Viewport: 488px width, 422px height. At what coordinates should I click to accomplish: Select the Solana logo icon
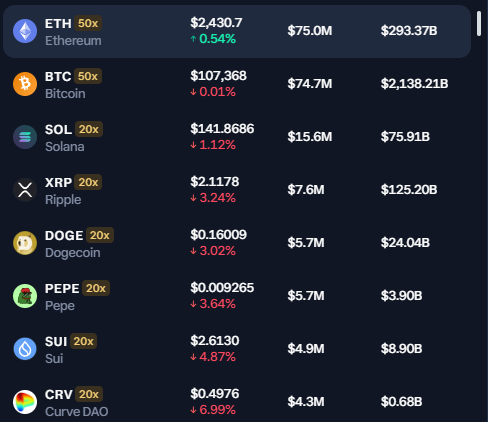point(25,137)
